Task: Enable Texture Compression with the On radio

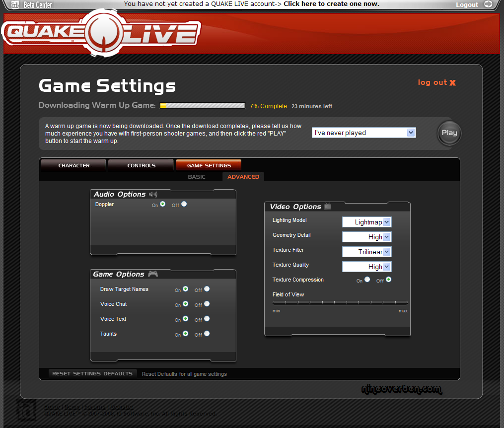Action: click(x=367, y=280)
